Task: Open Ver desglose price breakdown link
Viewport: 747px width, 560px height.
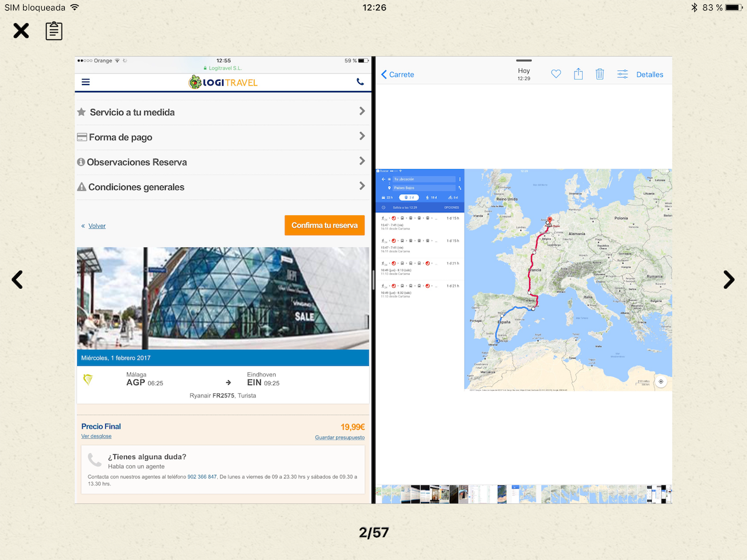Action: pyautogui.click(x=96, y=436)
